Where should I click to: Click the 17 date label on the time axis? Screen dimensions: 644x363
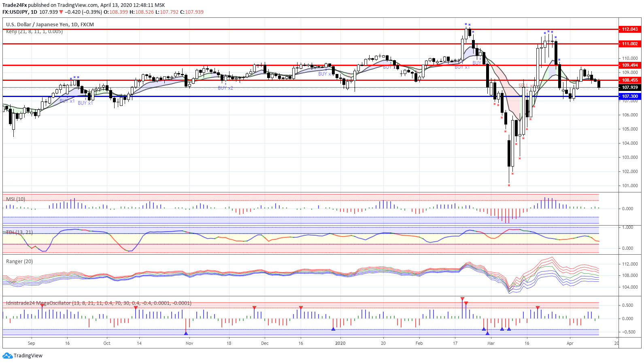click(455, 343)
